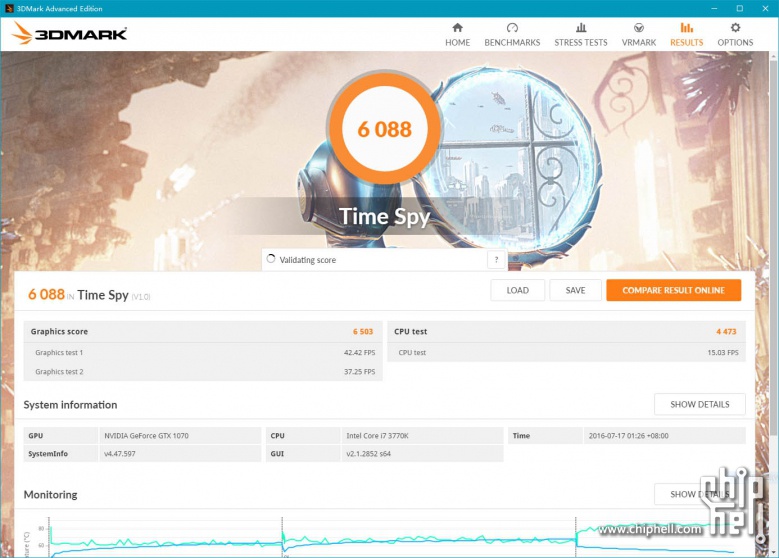
Task: Open the Benchmarks tab
Action: click(512, 35)
